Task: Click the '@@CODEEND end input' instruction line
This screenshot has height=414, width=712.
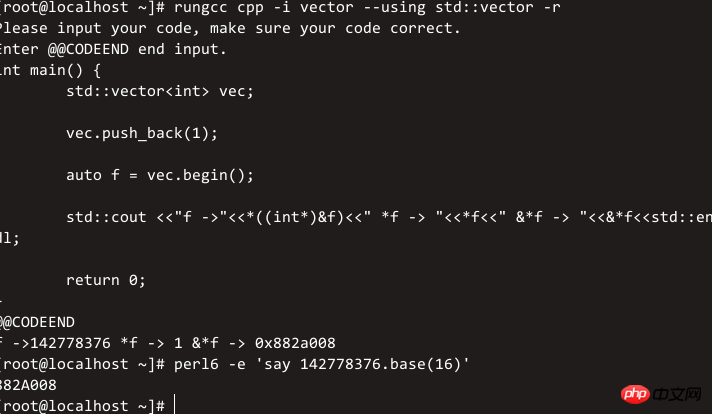Action: [x=113, y=49]
